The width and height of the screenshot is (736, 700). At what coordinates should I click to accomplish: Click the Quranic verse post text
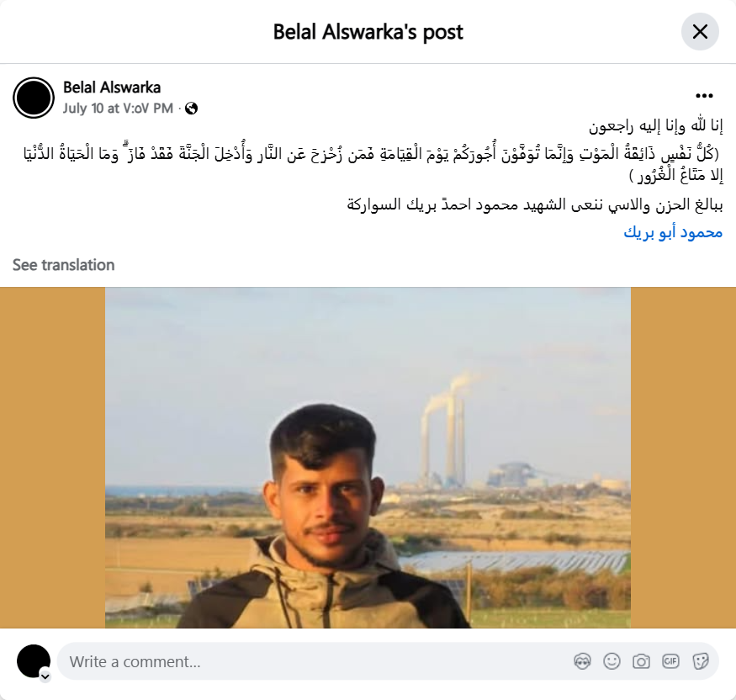click(373, 164)
